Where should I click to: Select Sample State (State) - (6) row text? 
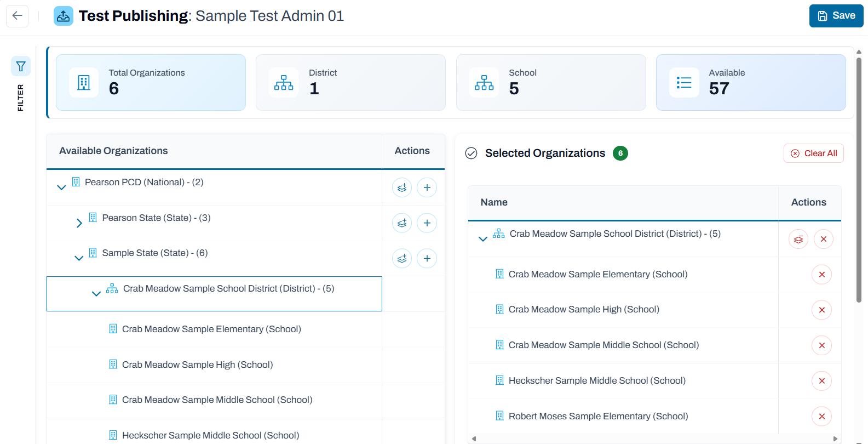coord(155,253)
